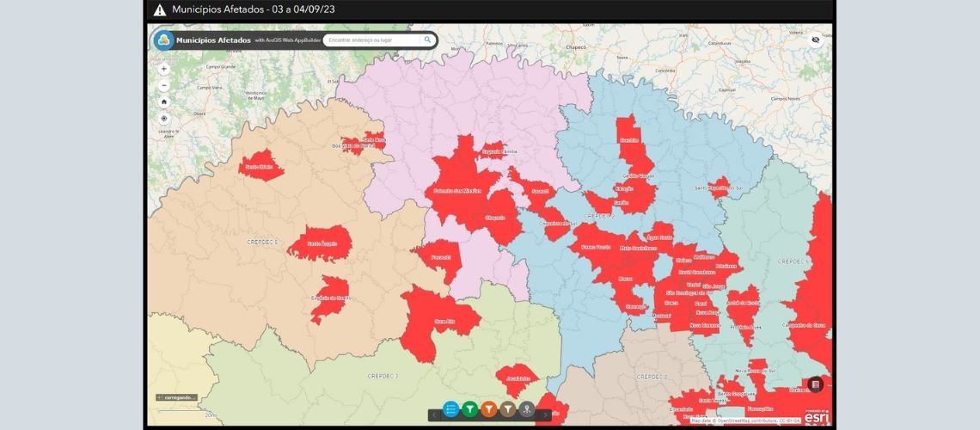Click the search magnifier button
980x430 pixels.
427,40
